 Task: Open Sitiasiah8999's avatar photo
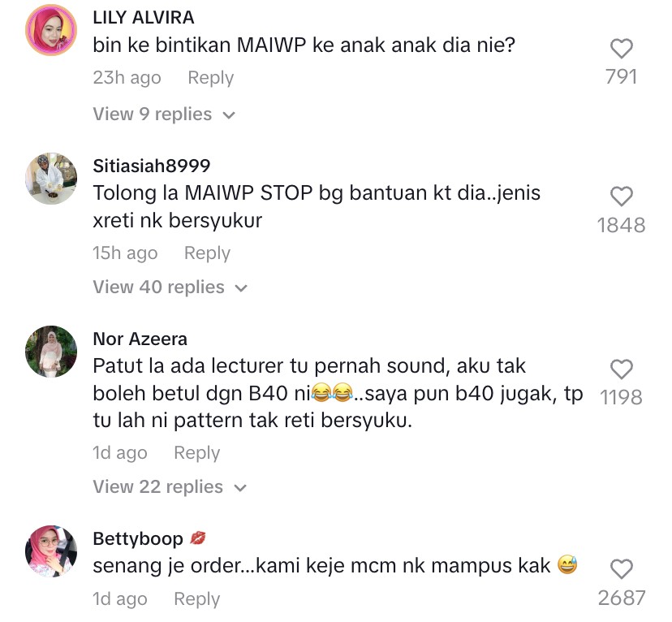[51, 179]
